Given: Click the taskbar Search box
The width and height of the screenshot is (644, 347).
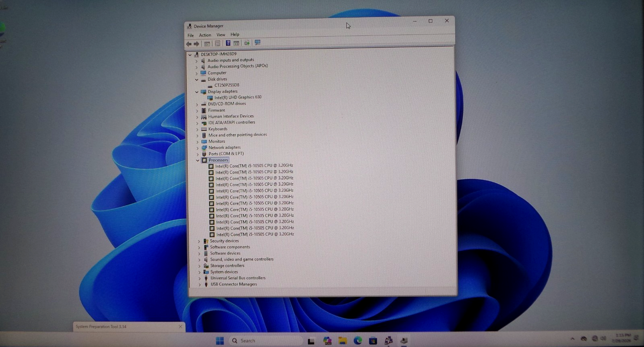Looking at the screenshot, I should pos(266,341).
